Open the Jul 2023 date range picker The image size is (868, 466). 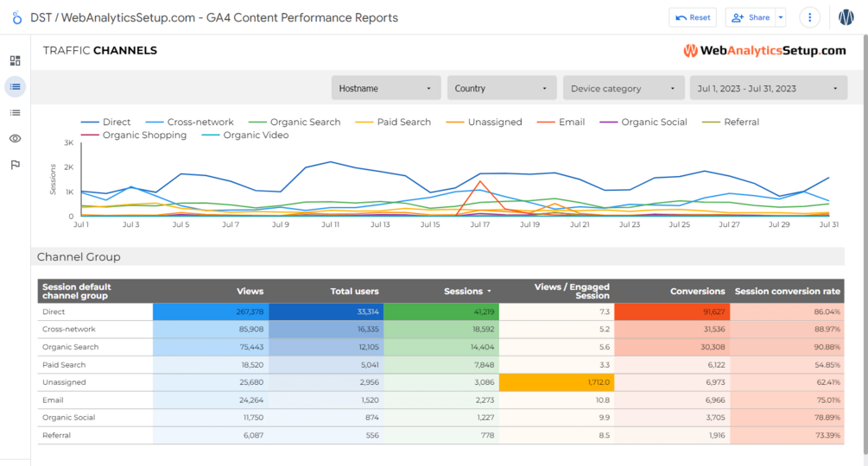[767, 88]
